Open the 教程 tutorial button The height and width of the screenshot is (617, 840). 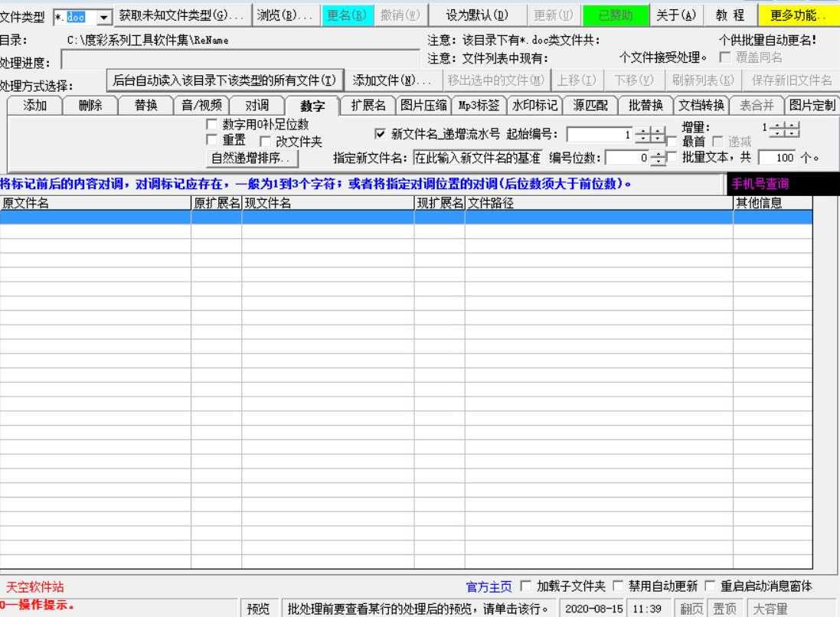click(730, 15)
